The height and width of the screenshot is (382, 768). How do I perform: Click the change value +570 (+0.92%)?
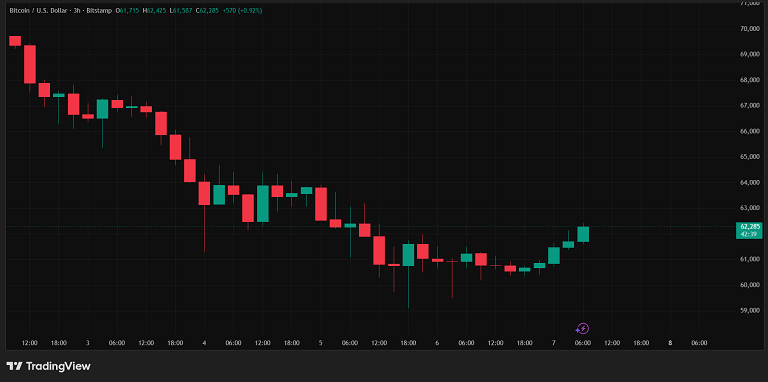click(243, 10)
